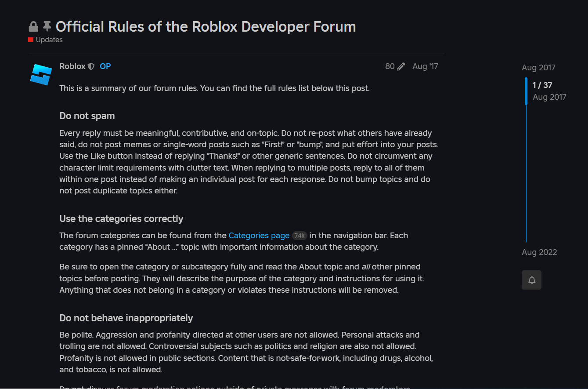Click the Roblox avatar logo
Viewport: 588px width, 389px height.
pos(40,74)
